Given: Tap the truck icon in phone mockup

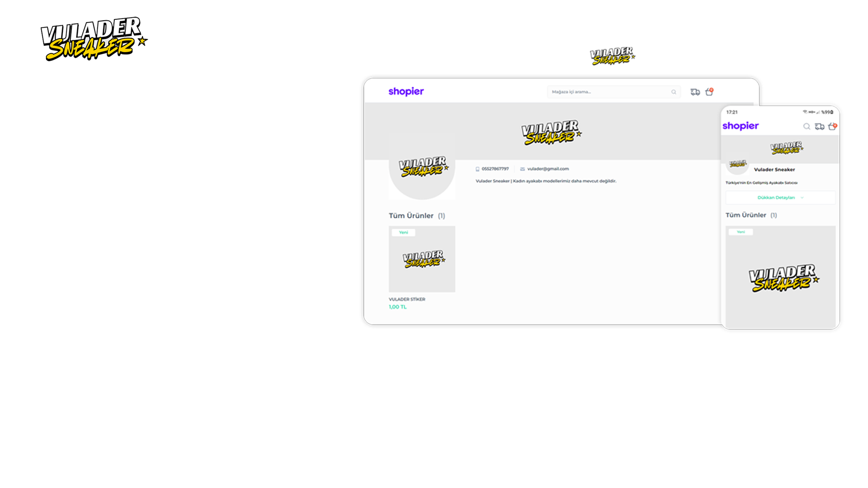Looking at the screenshot, I should tap(820, 127).
